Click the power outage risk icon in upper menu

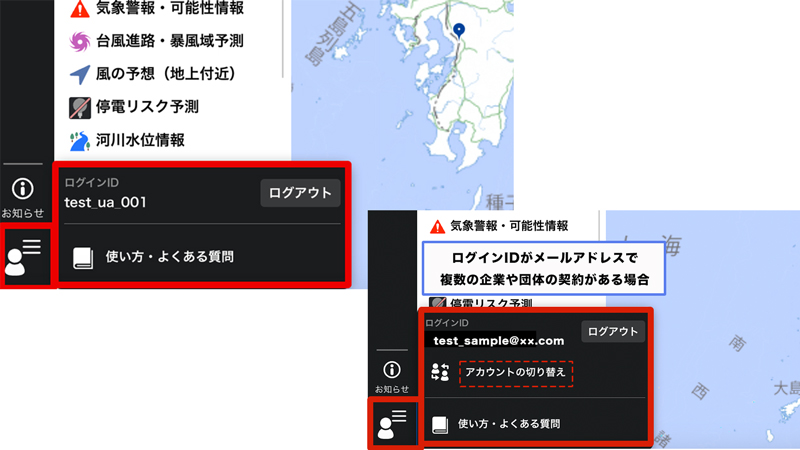(80, 108)
